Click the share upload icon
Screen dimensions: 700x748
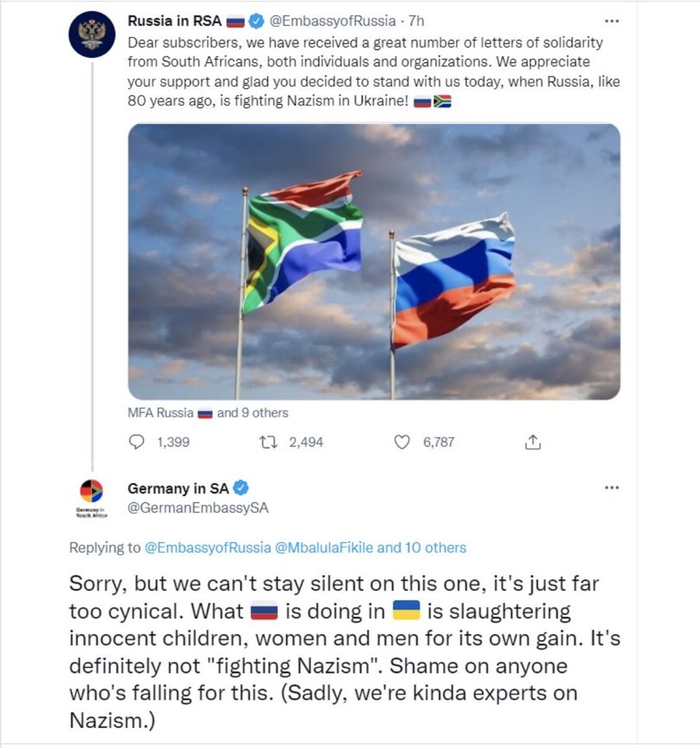533,442
